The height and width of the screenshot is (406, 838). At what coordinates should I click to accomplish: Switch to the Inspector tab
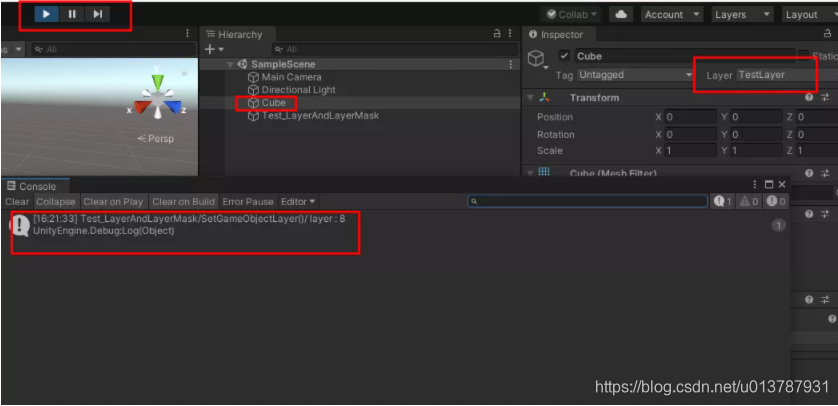556,34
